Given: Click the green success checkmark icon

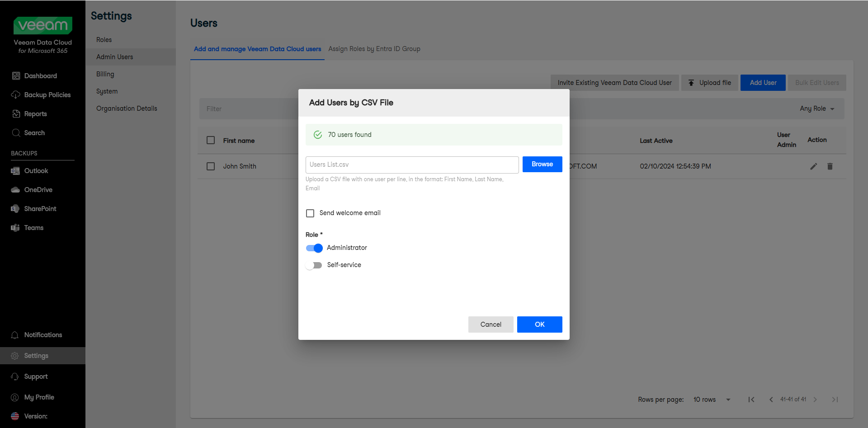Looking at the screenshot, I should click(x=318, y=135).
